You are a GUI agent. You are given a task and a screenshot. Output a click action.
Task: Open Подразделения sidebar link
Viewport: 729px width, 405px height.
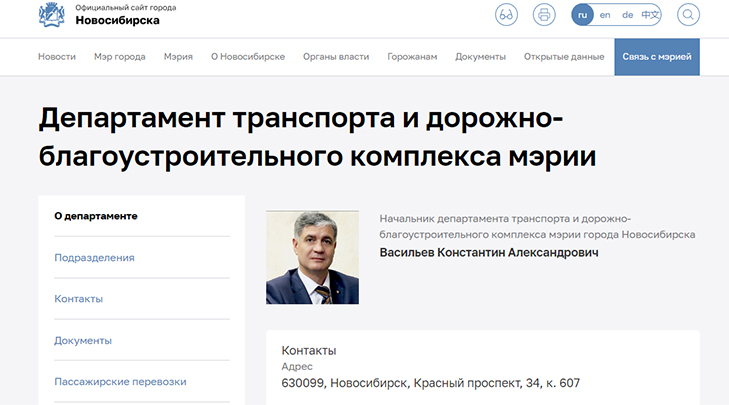(x=94, y=258)
